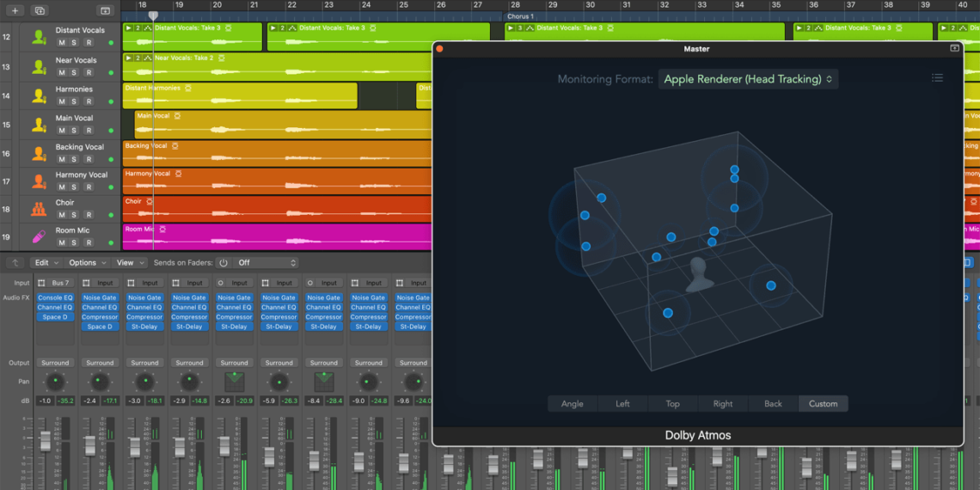Record-enable the Harmonies track

point(89,101)
